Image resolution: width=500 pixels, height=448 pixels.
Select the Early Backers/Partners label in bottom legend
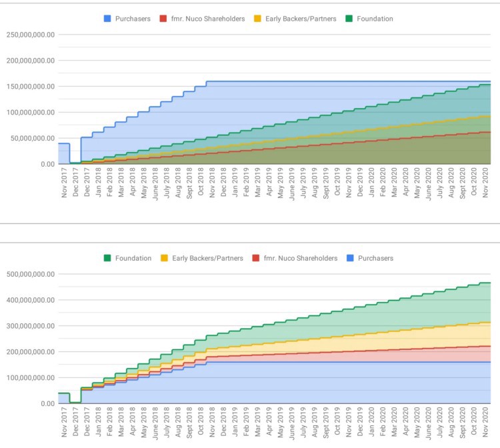(207, 258)
